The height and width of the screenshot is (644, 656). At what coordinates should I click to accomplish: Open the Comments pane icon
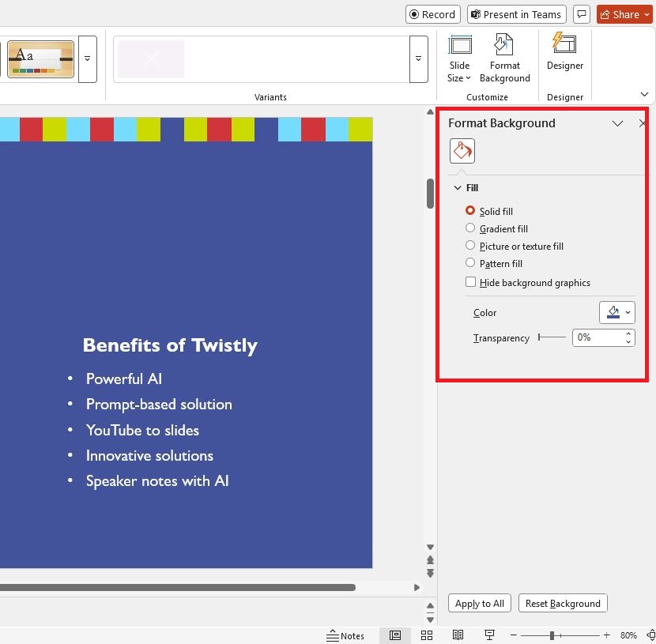tap(581, 15)
